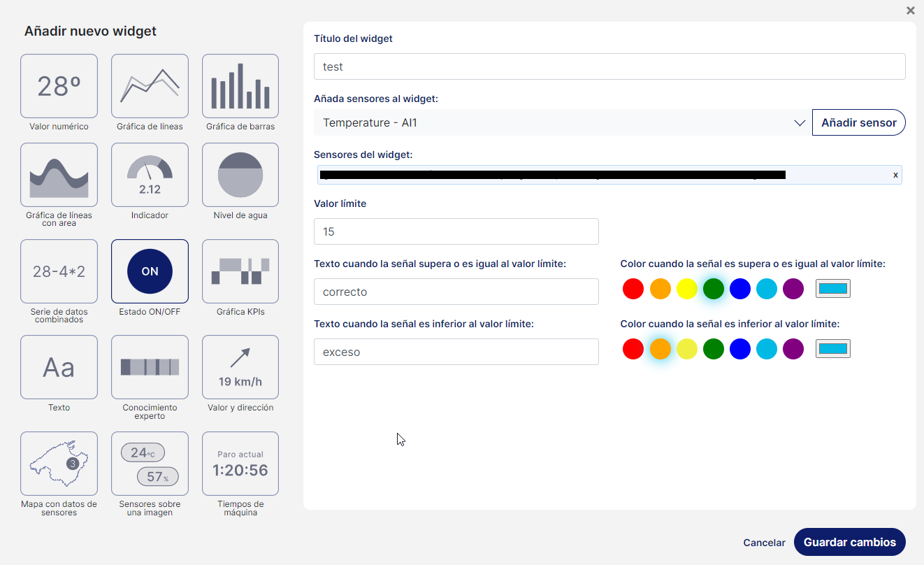This screenshot has height=565, width=924.
Task: Select the Valor numérico widget icon
Action: [59, 86]
